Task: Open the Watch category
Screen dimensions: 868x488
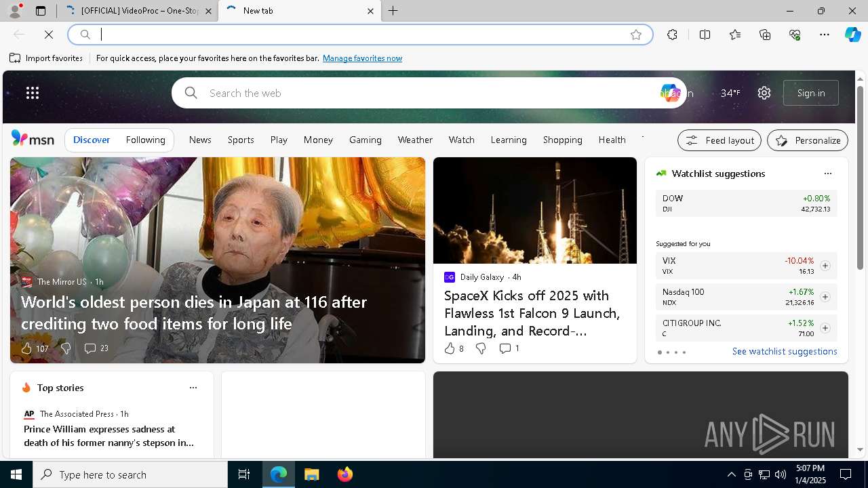Action: (462, 140)
